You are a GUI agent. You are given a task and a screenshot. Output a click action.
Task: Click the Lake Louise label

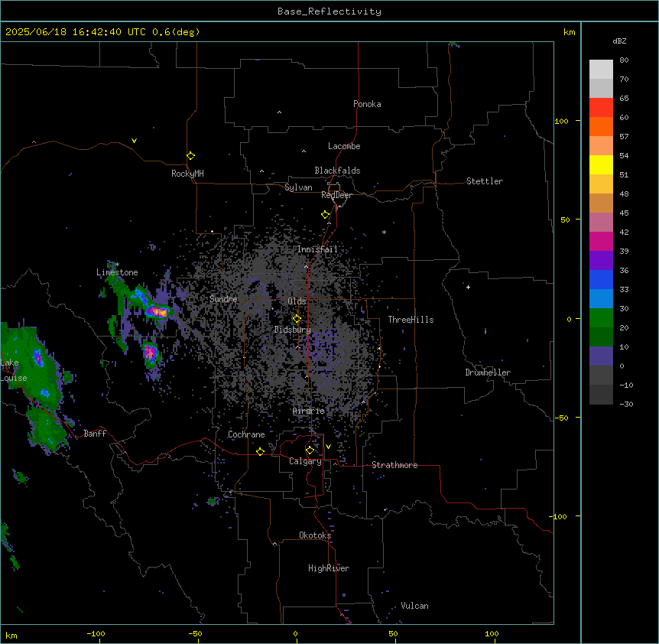(x=13, y=370)
